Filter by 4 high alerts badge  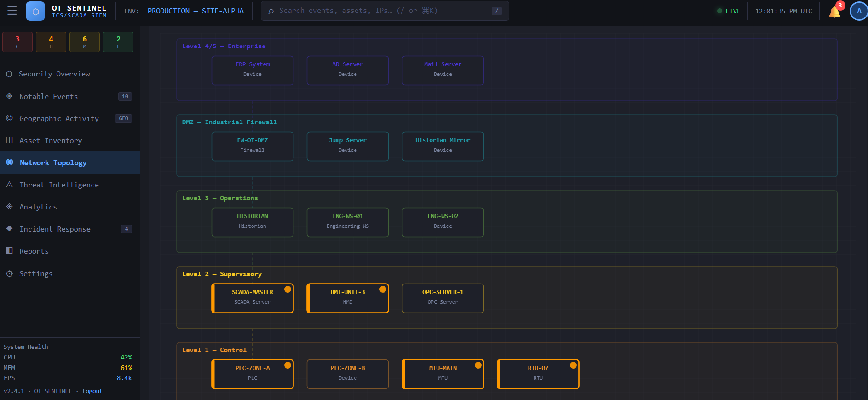(51, 42)
